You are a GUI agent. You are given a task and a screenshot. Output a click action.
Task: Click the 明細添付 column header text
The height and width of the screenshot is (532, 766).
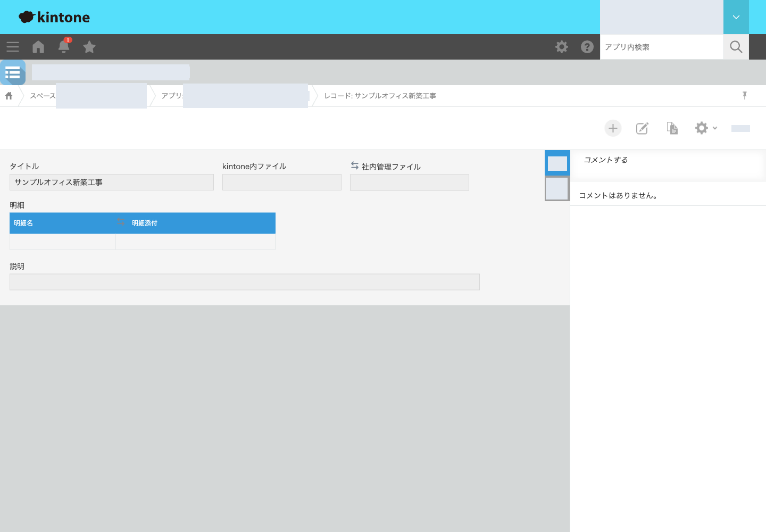point(145,223)
